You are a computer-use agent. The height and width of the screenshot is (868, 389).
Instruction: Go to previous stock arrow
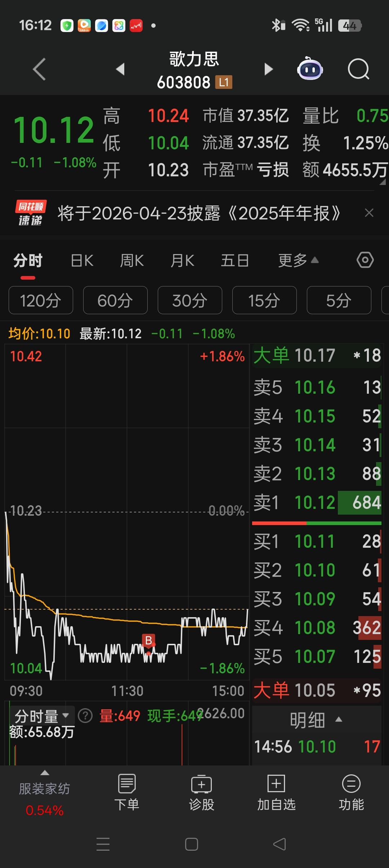point(120,69)
